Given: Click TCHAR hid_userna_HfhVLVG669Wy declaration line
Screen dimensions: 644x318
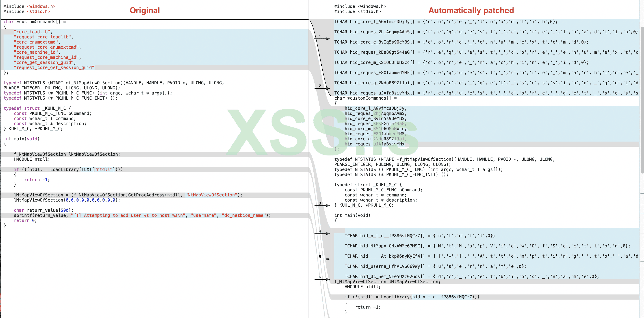Looking at the screenshot, I should tap(435, 267).
